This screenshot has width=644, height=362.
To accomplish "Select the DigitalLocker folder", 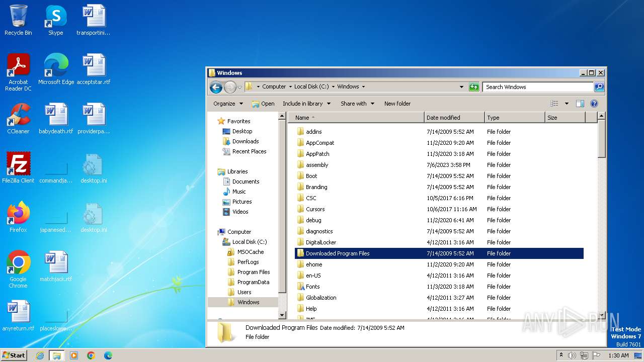I will tap(320, 242).
